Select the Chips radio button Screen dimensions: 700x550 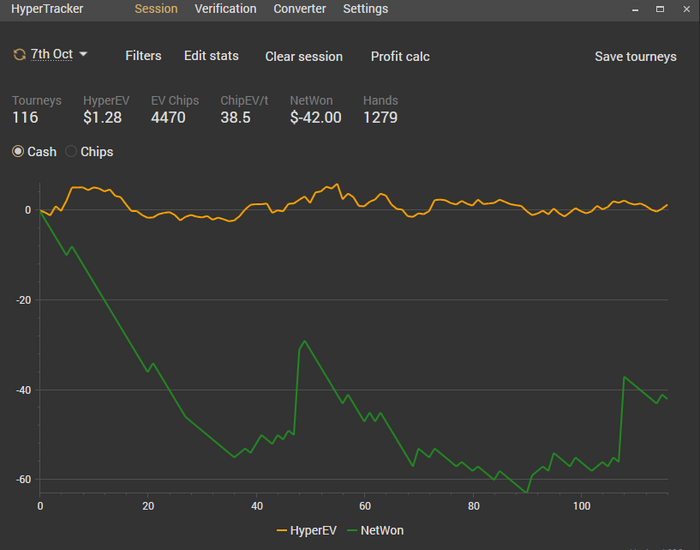point(71,151)
